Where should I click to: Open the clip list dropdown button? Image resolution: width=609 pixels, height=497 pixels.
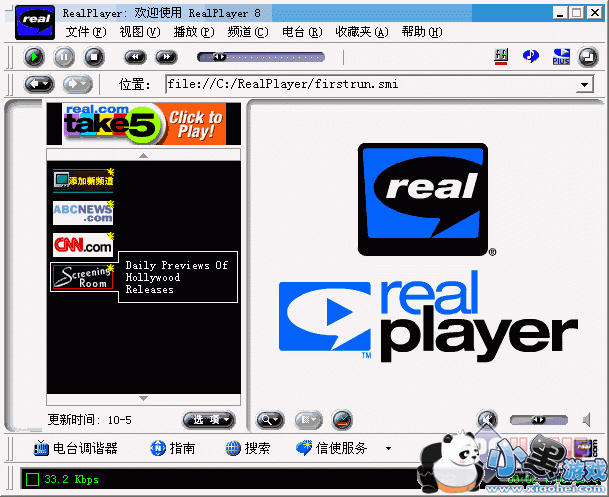pyautogui.click(x=308, y=420)
